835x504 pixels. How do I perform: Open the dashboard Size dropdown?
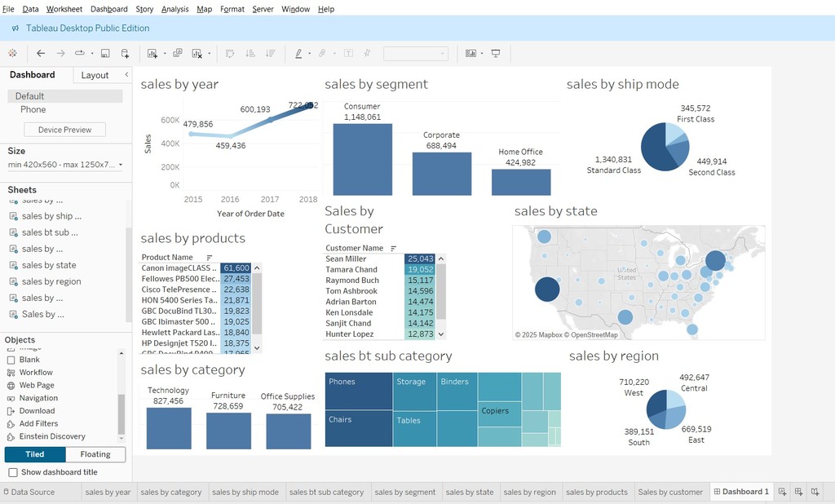(x=65, y=165)
